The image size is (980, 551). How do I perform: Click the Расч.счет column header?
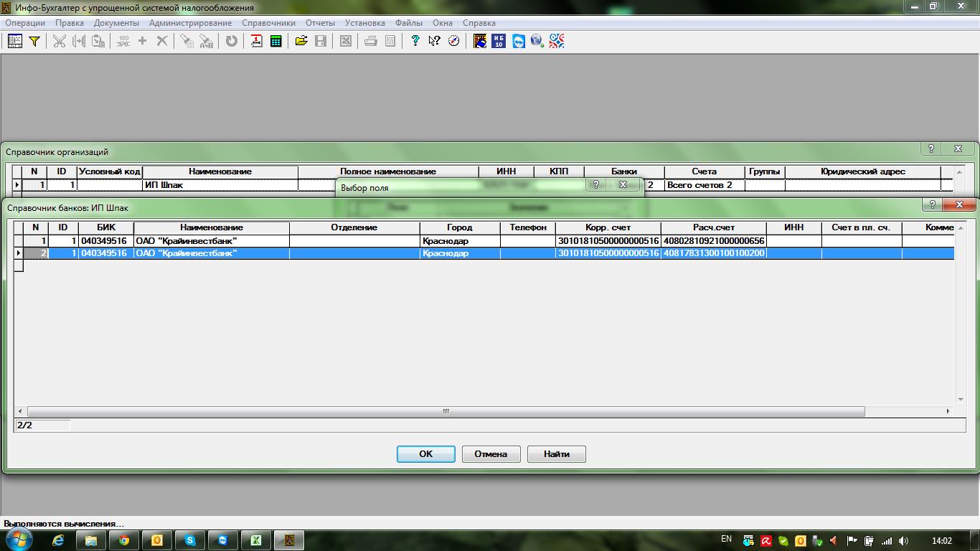click(x=714, y=227)
